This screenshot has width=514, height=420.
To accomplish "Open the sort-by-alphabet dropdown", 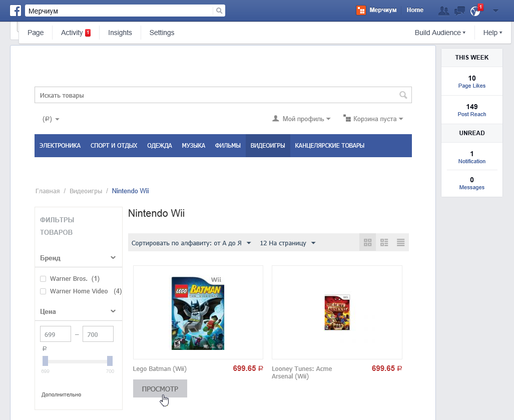I will click(191, 243).
